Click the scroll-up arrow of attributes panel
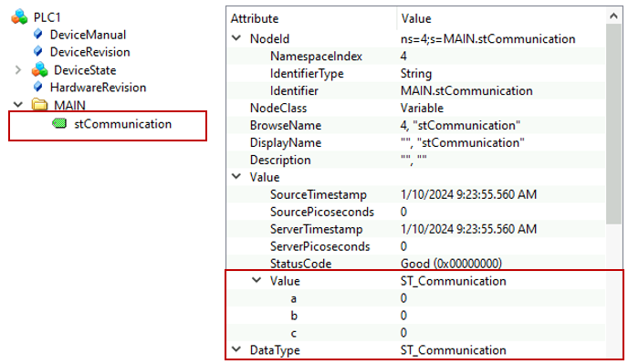The image size is (628, 364). [x=613, y=16]
